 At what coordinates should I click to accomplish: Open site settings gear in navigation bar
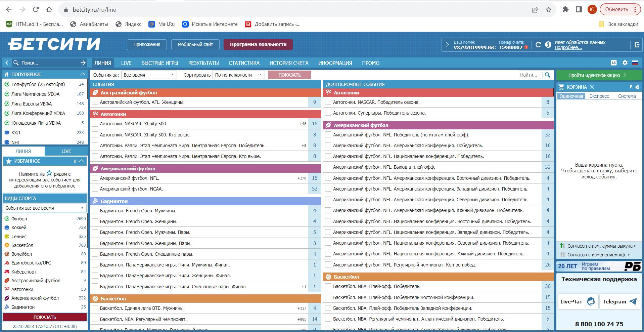coord(625,63)
